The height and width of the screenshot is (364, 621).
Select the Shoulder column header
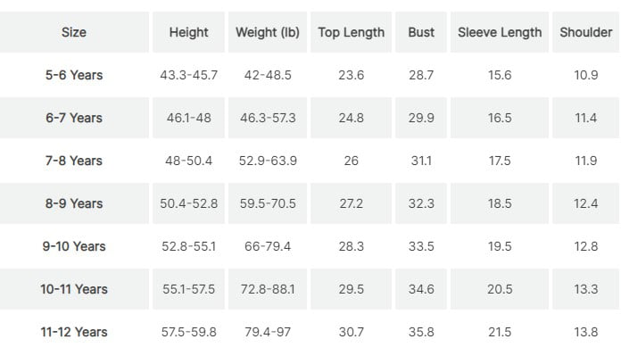click(x=586, y=32)
